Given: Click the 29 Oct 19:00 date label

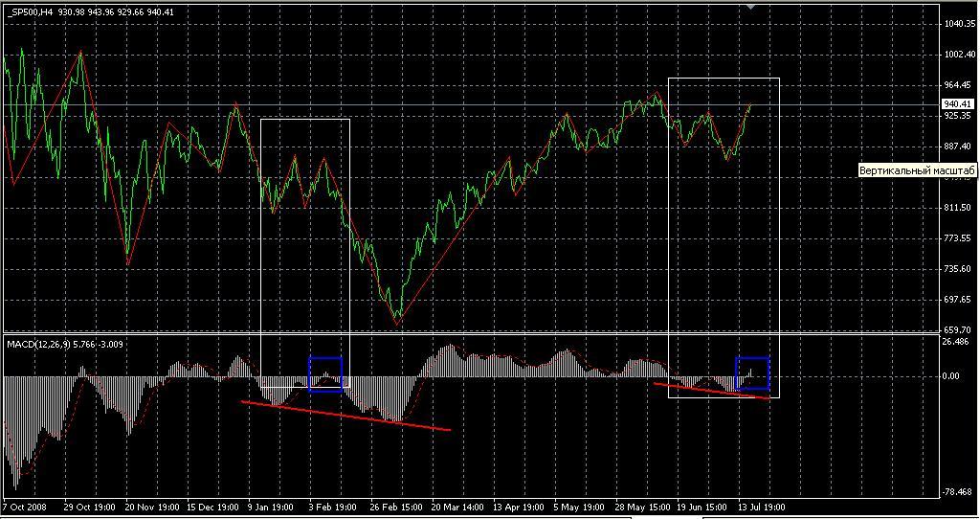Looking at the screenshot, I should click(89, 507).
